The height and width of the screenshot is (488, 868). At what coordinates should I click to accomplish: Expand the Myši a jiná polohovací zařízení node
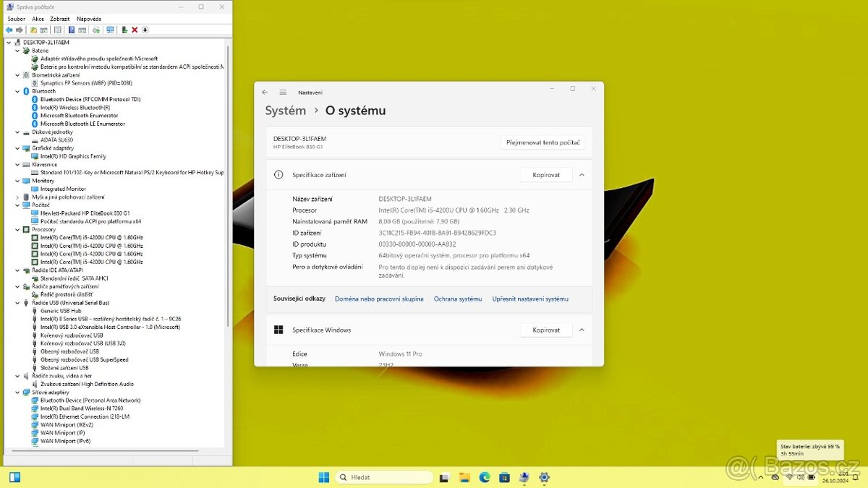click(x=17, y=197)
